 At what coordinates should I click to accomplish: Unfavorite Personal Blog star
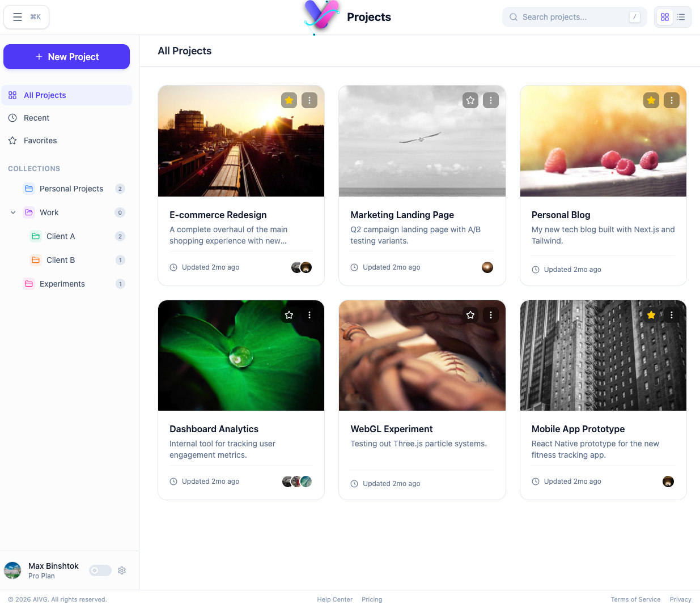[x=651, y=100]
